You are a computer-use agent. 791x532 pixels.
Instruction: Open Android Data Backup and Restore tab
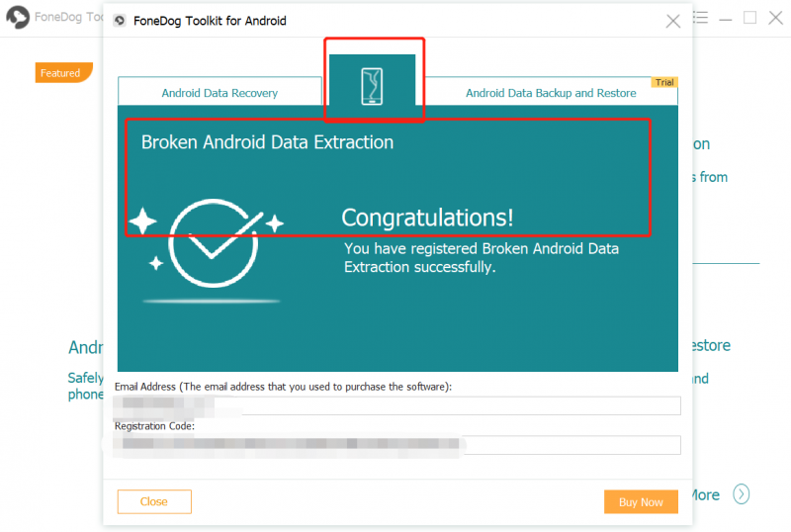point(551,93)
